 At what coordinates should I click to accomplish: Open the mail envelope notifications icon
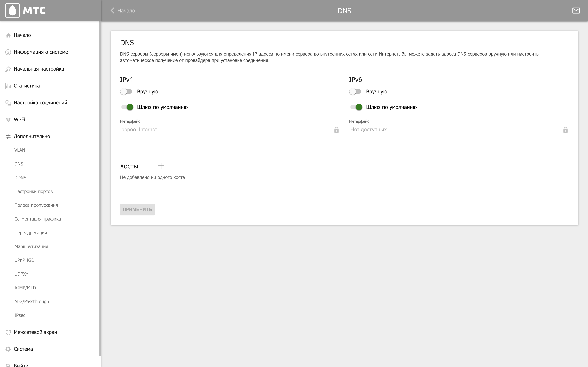[x=576, y=10]
